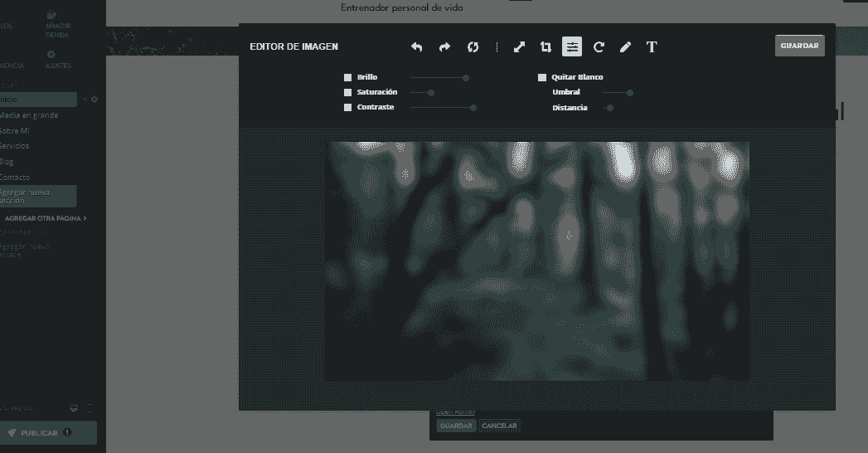Enable the Saturación checkbox
Screen dimensions: 868x453
tap(347, 92)
